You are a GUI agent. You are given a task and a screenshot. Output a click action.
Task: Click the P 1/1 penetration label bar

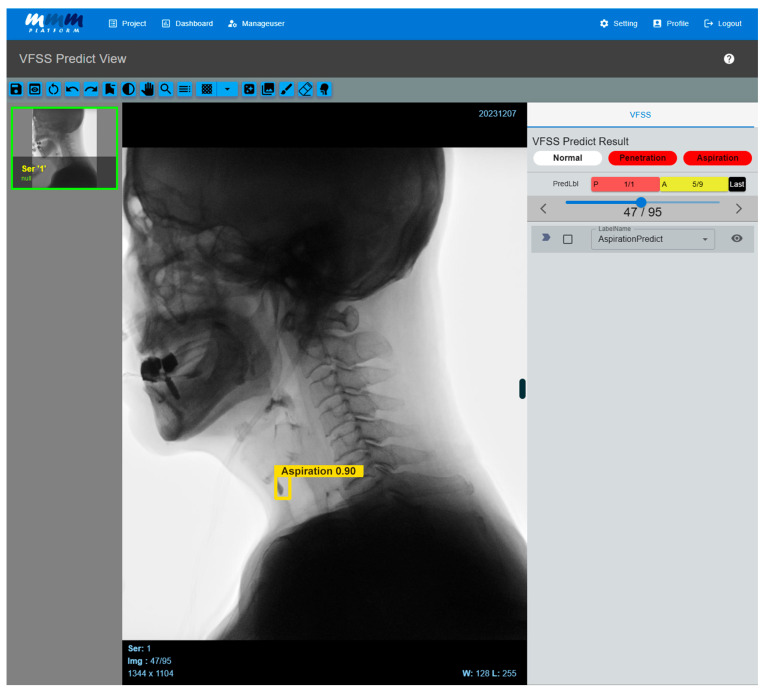(x=625, y=184)
